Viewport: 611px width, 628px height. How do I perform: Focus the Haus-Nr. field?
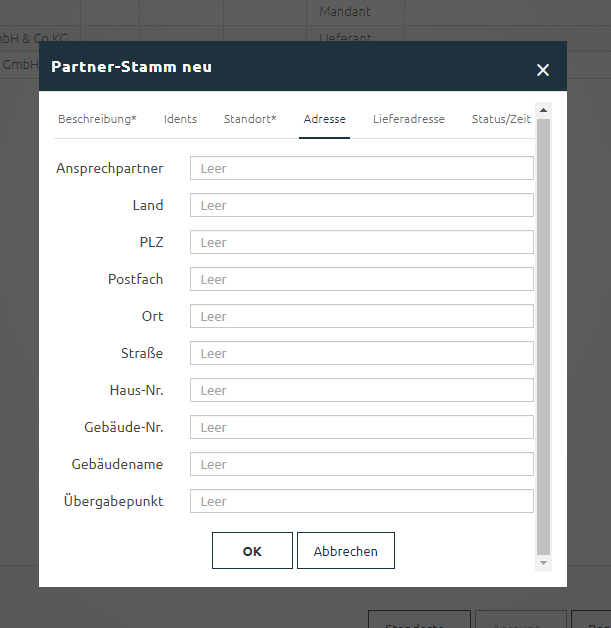coord(362,390)
